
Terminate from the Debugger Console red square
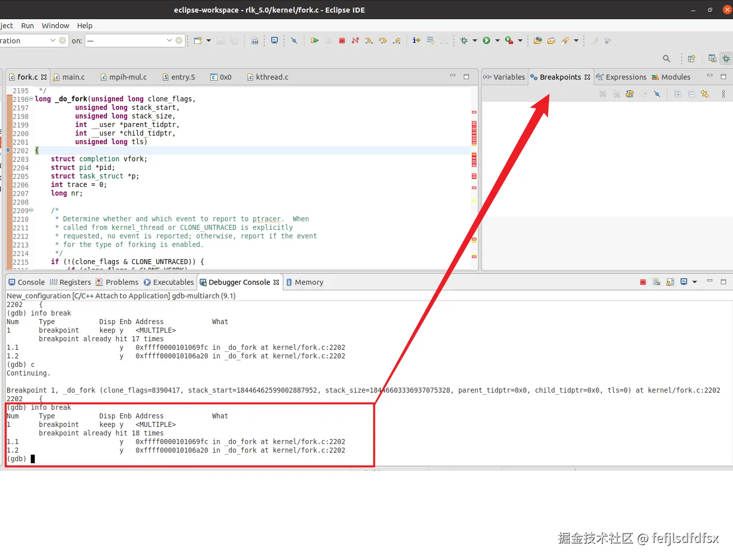click(x=643, y=282)
